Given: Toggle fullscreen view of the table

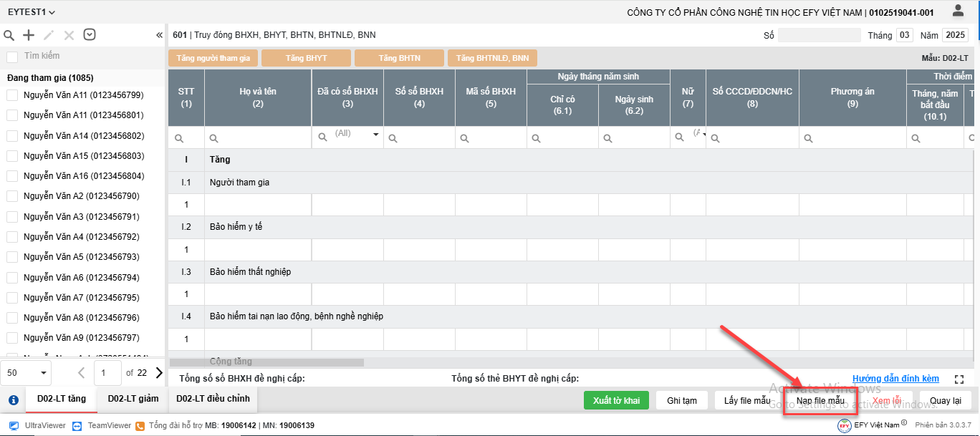Looking at the screenshot, I should click(959, 379).
